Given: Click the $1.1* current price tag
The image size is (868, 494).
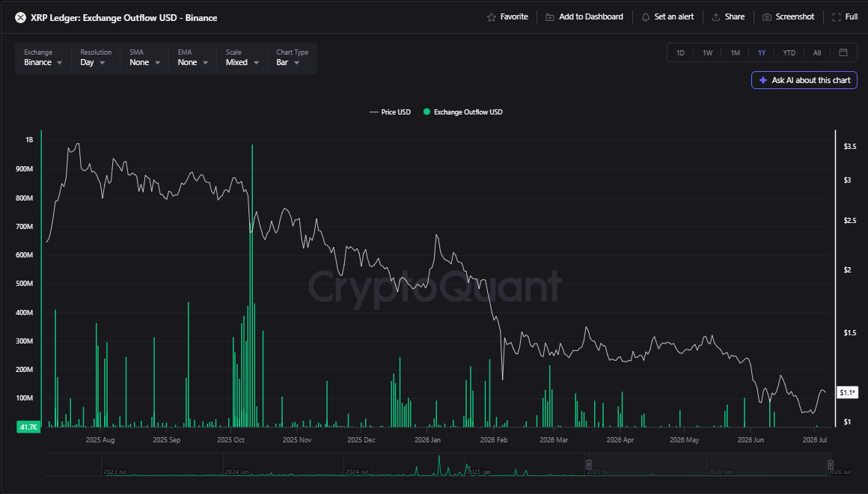Looking at the screenshot, I should pyautogui.click(x=847, y=393).
